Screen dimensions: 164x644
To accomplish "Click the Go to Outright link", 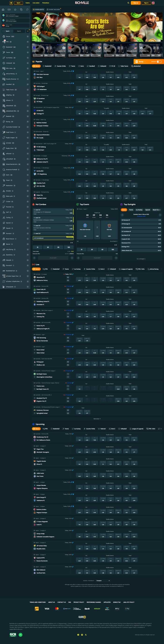I will point(141,259).
